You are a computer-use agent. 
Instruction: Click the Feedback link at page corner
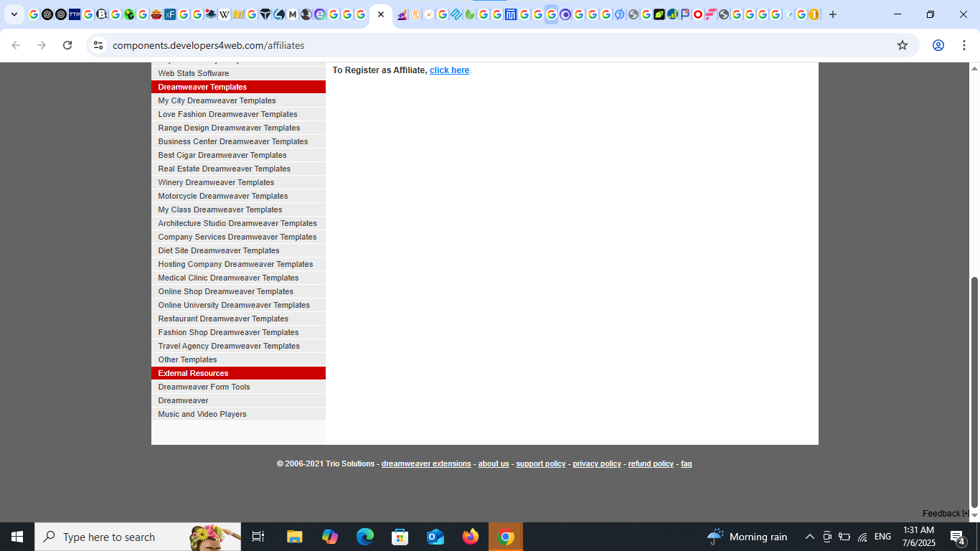click(x=945, y=514)
